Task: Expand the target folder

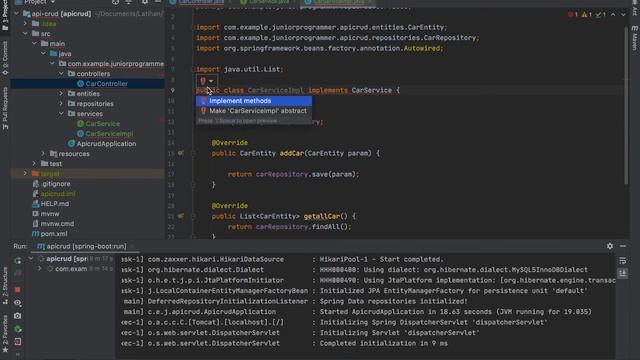Action: pos(25,173)
